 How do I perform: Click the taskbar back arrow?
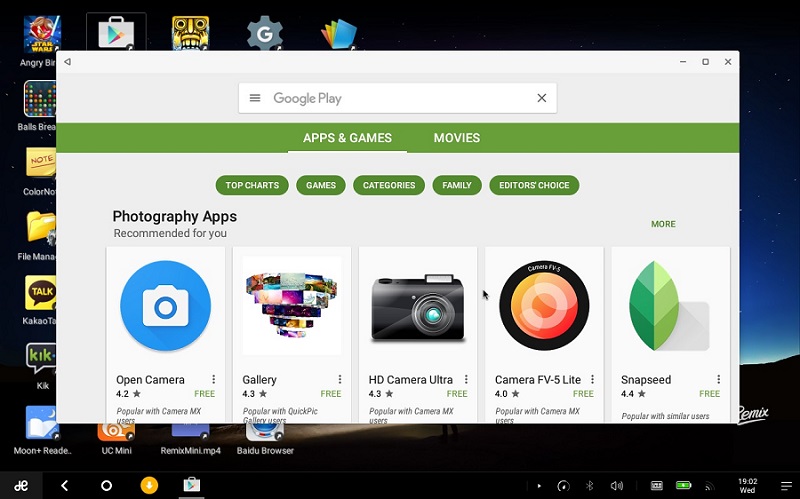[64, 486]
